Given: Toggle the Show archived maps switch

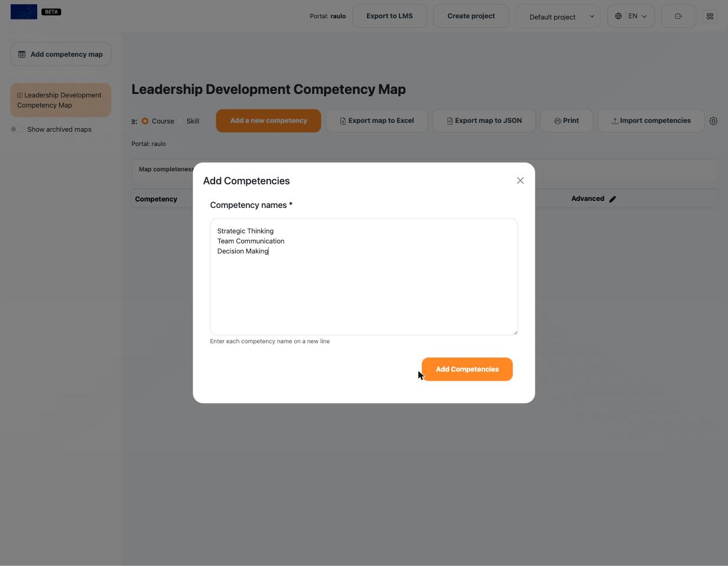Looking at the screenshot, I should tap(17, 129).
